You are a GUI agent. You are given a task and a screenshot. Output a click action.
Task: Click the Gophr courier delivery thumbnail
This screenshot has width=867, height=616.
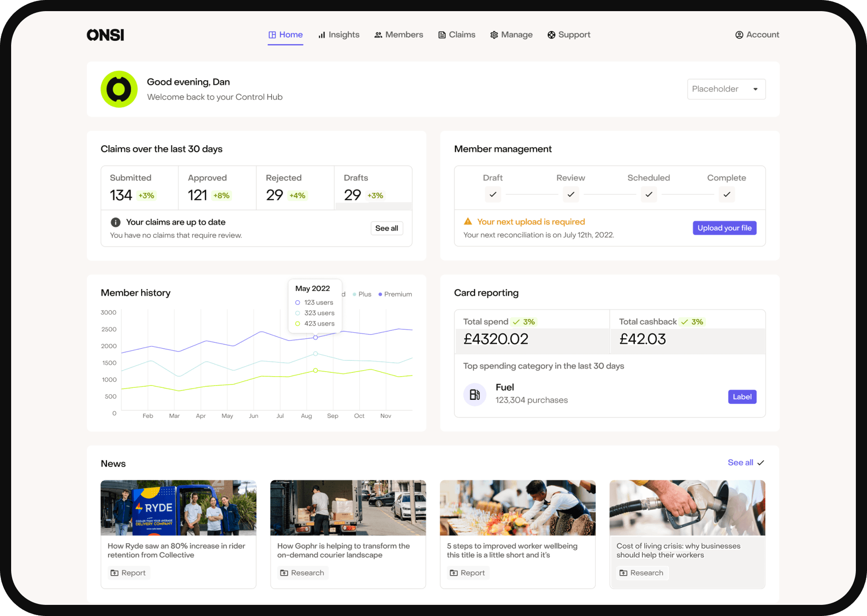click(x=348, y=508)
